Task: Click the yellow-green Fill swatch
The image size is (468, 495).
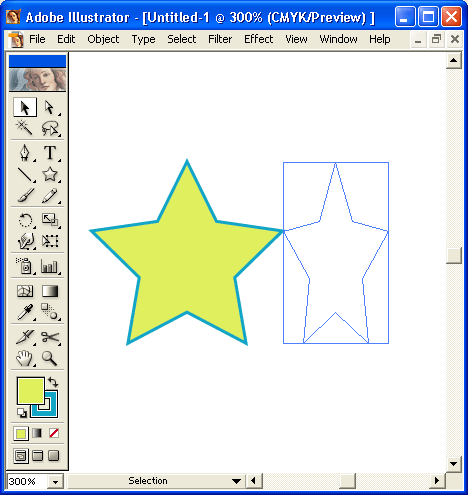Action: [31, 390]
